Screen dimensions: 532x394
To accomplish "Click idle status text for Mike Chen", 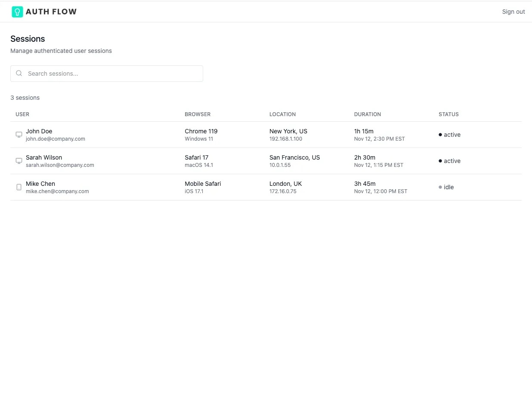I will tap(449, 187).
